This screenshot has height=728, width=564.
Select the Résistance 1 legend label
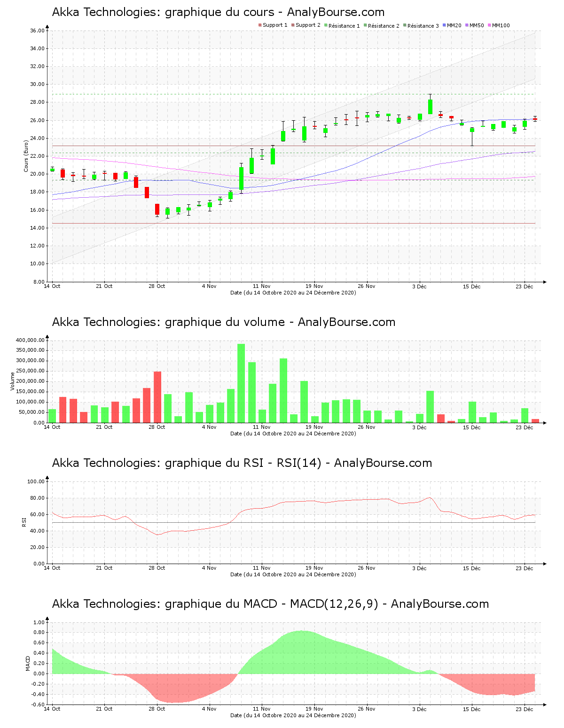(x=344, y=25)
